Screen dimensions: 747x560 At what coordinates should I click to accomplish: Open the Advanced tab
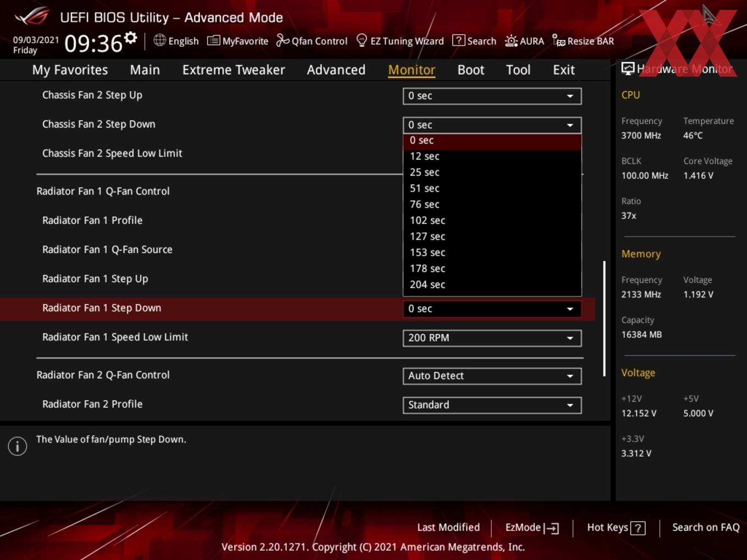click(336, 70)
